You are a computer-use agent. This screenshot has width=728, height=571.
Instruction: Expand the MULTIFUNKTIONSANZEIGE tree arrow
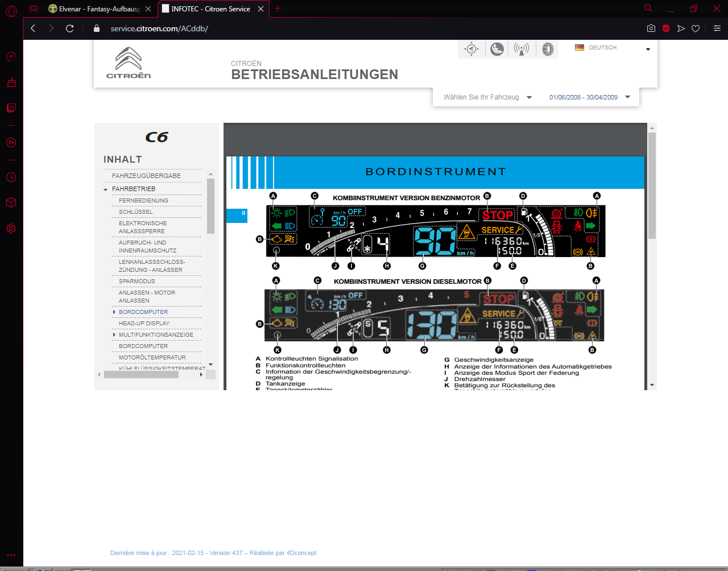114,335
